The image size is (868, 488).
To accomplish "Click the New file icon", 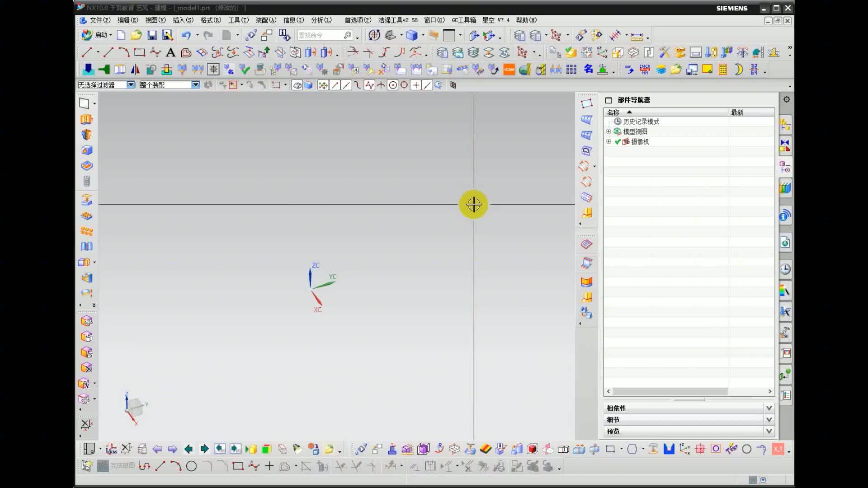I will click(121, 35).
